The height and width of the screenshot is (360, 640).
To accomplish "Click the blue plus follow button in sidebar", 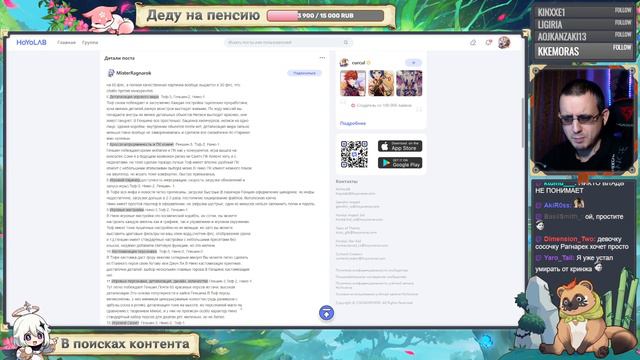I will [x=413, y=63].
